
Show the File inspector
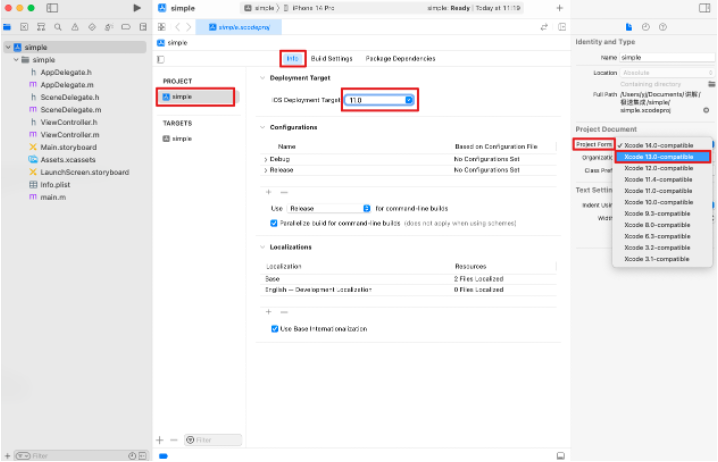(629, 27)
